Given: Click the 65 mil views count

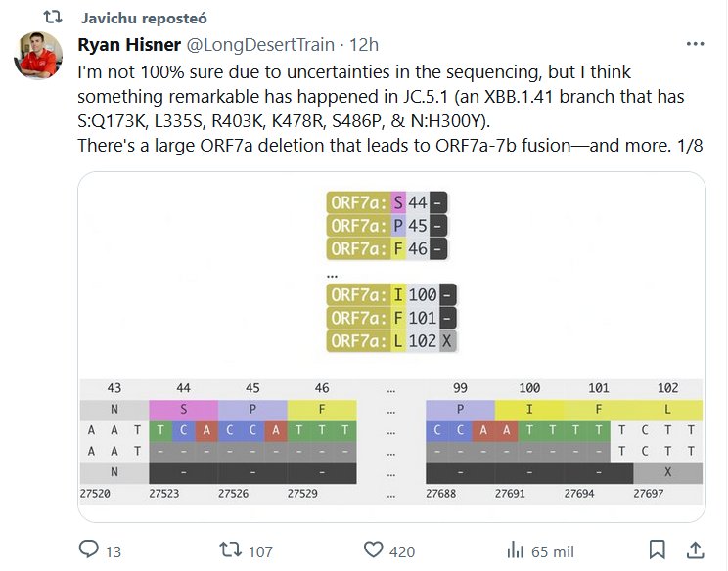Looking at the screenshot, I should click(x=553, y=550).
